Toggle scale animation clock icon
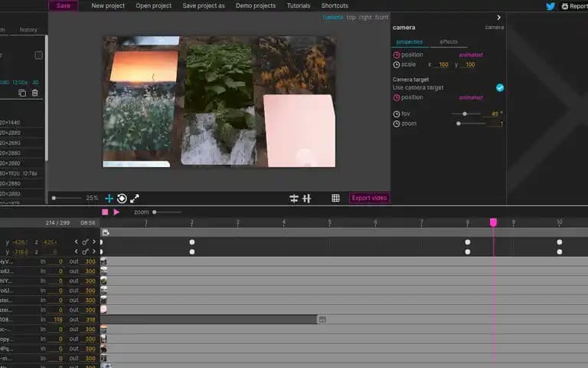The width and height of the screenshot is (588, 368). pyautogui.click(x=397, y=64)
